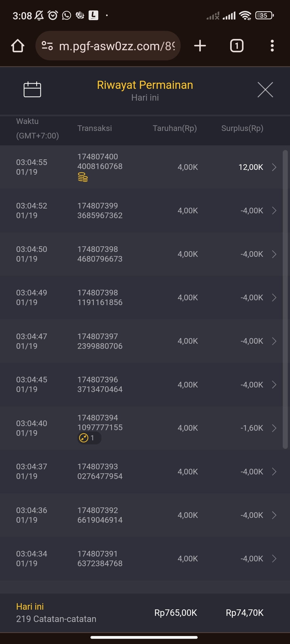Image resolution: width=290 pixels, height=644 pixels.
Task: Expand details of the 03:04:34 transaction
Action: [x=274, y=559]
